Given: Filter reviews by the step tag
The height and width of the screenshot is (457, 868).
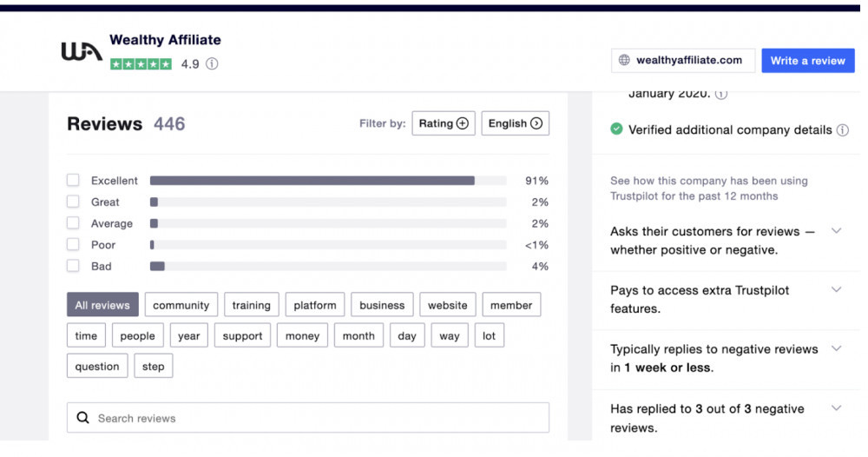Looking at the screenshot, I should pyautogui.click(x=154, y=366).
